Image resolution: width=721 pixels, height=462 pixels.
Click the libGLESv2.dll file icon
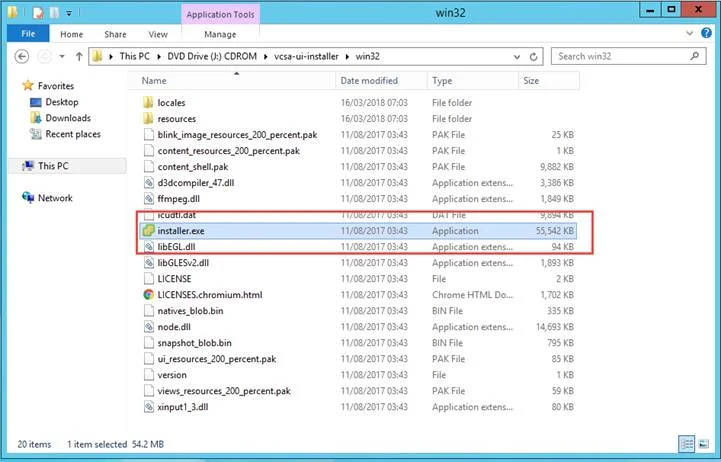149,263
